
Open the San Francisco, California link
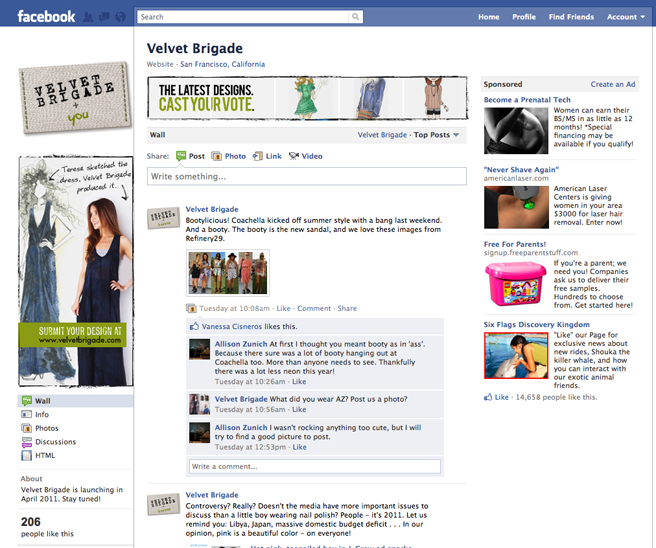tap(223, 64)
